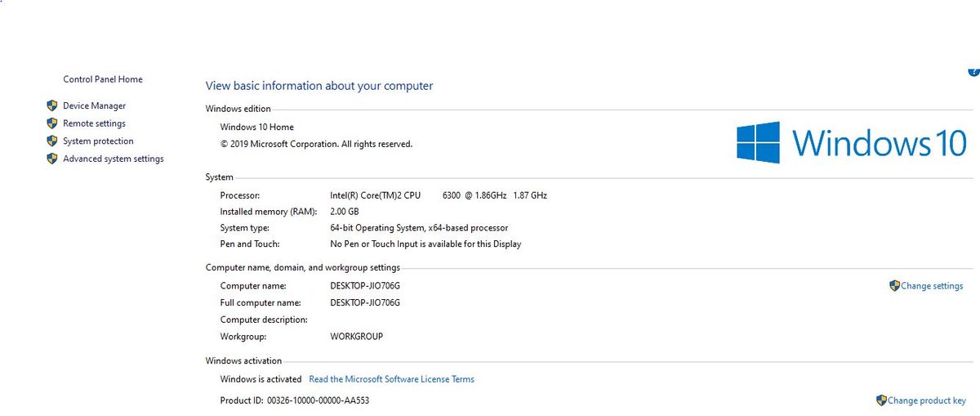Open Remote settings link
Screen dimensions: 980x416
click(94, 123)
